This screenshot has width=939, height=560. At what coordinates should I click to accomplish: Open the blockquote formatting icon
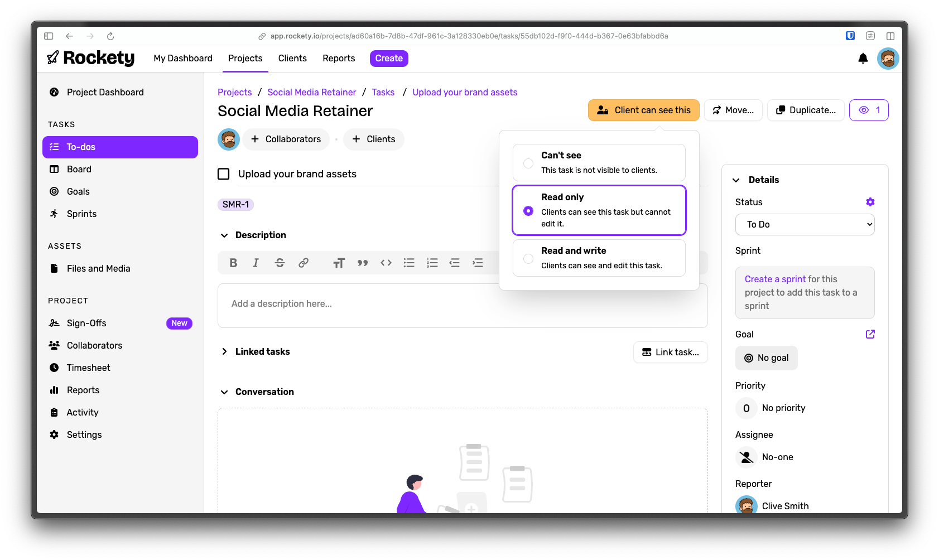[x=362, y=262]
